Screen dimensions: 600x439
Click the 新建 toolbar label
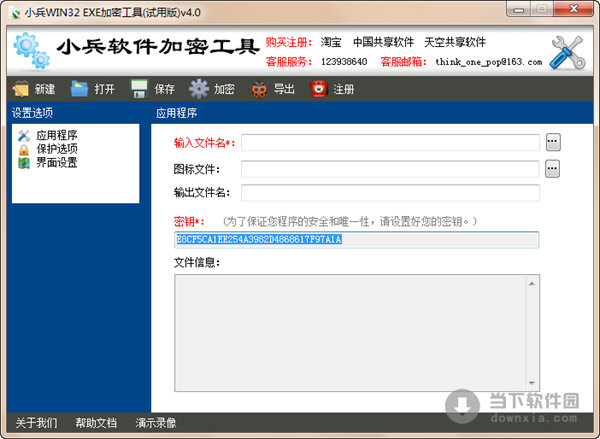[x=45, y=89]
